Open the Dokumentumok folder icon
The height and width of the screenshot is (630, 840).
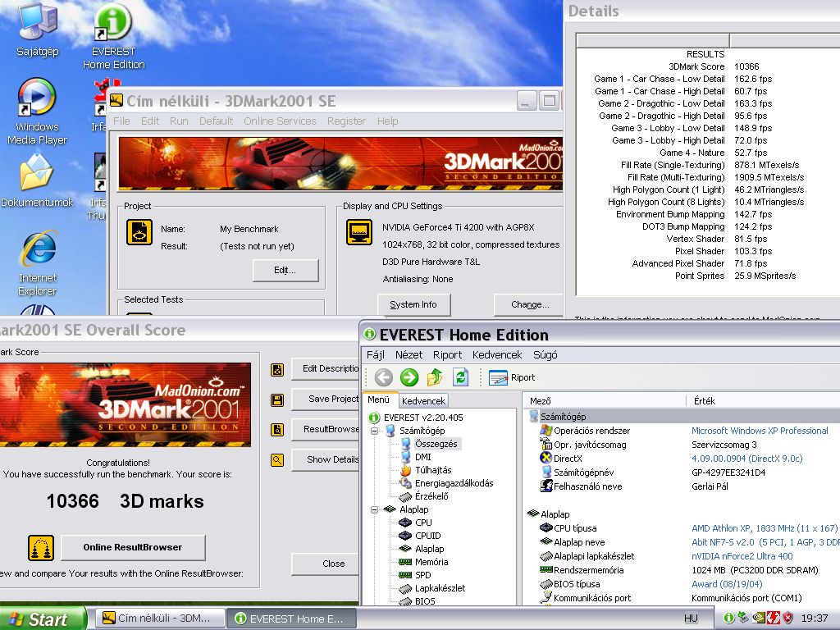37,180
